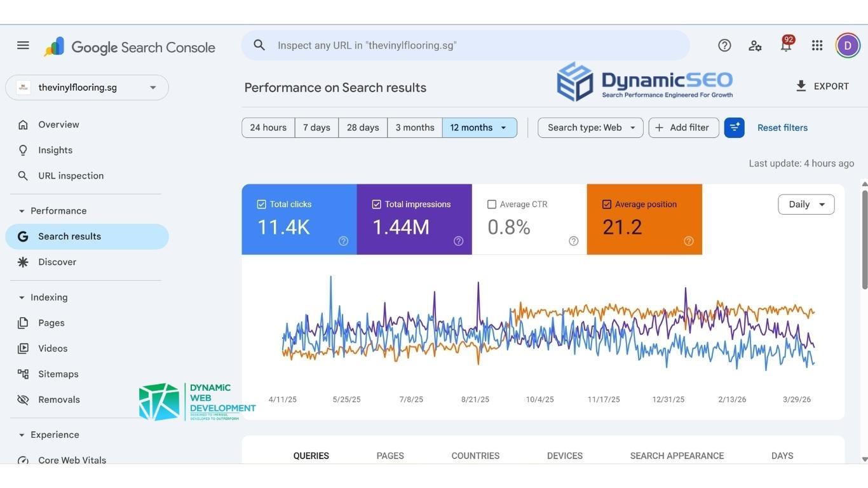Image resolution: width=868 pixels, height=488 pixels.
Task: Click Add filter button
Action: (684, 128)
